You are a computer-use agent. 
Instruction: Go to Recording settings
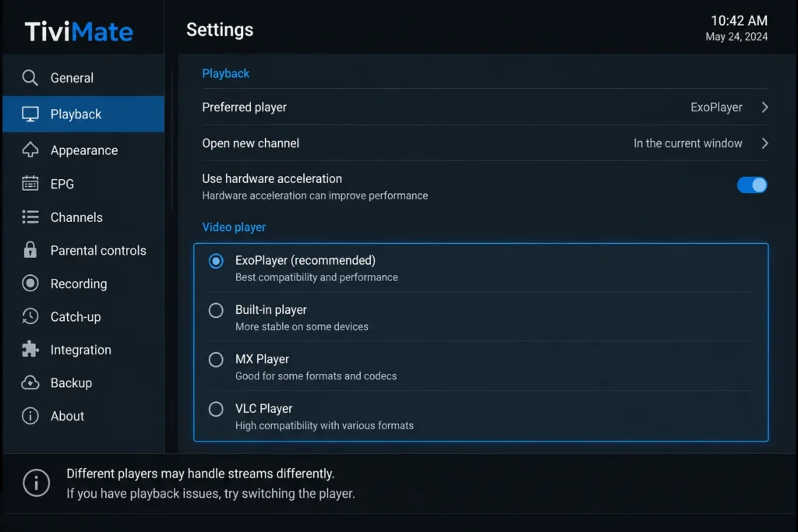tap(83, 284)
